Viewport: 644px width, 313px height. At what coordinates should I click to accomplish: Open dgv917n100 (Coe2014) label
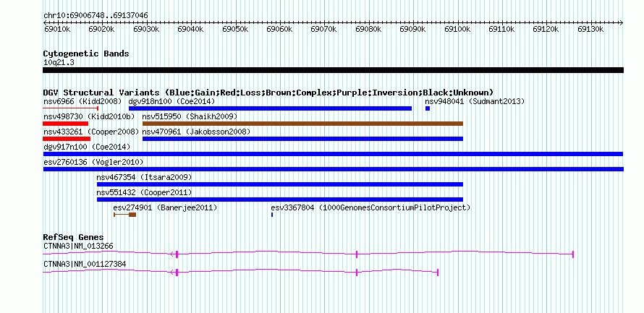87,147
